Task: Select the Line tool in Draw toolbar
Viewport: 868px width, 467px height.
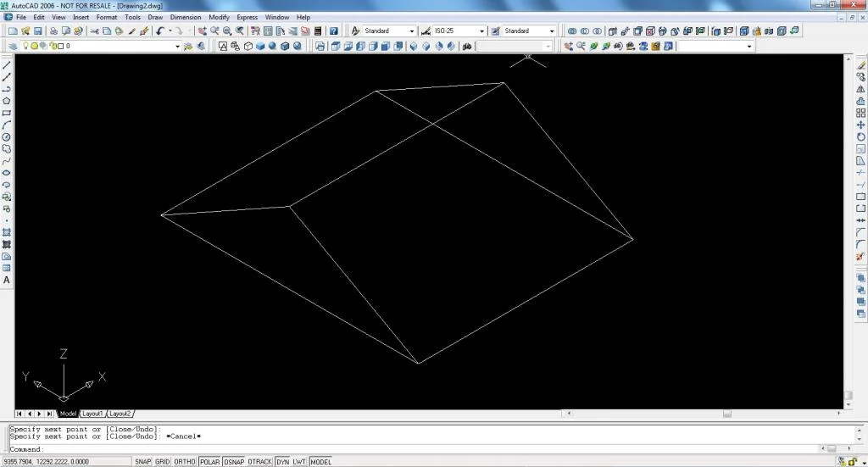Action: [7, 65]
